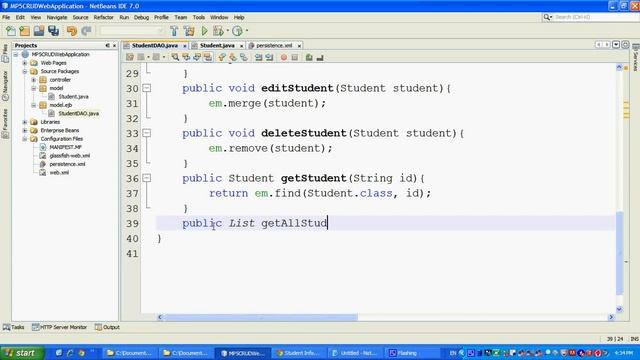Screen dimensions: 640x360
Task: Collapse the MPSCRUDWebApplication project node
Action: coord(16,54)
